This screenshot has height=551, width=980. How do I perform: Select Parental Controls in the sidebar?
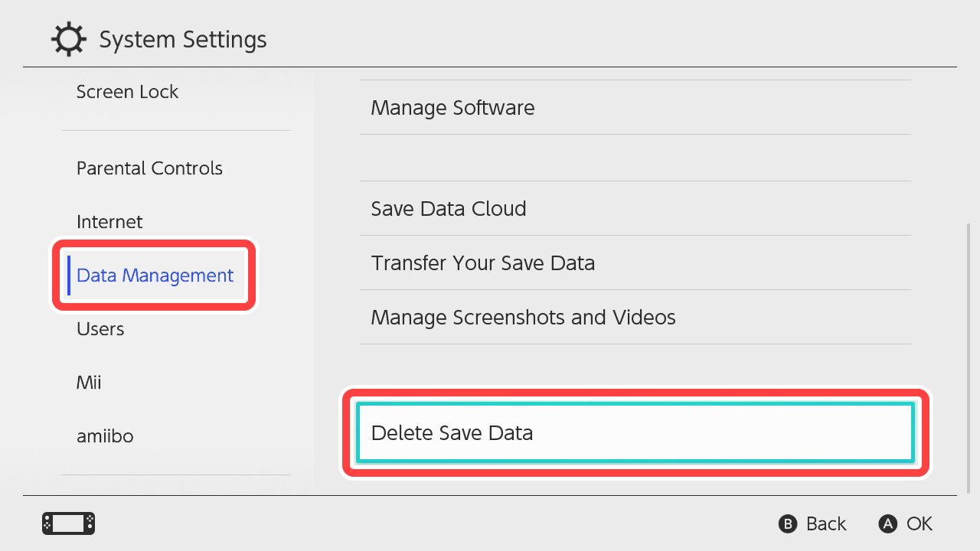point(149,168)
